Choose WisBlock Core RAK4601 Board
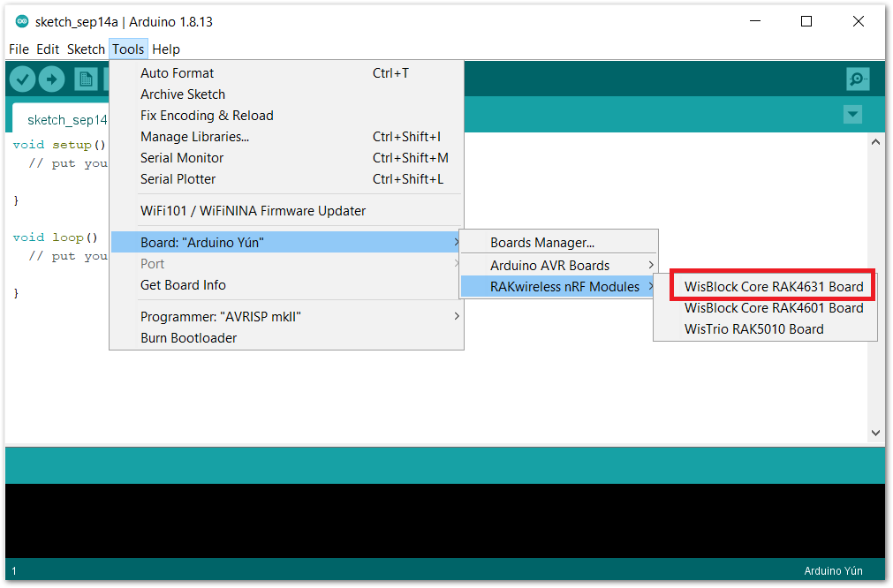Image resolution: width=893 pixels, height=588 pixels. point(774,308)
